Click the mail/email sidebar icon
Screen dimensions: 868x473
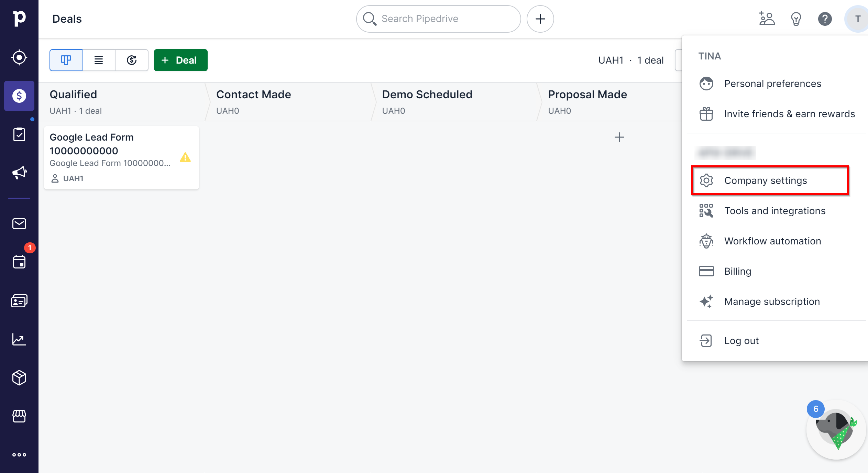[x=19, y=224]
